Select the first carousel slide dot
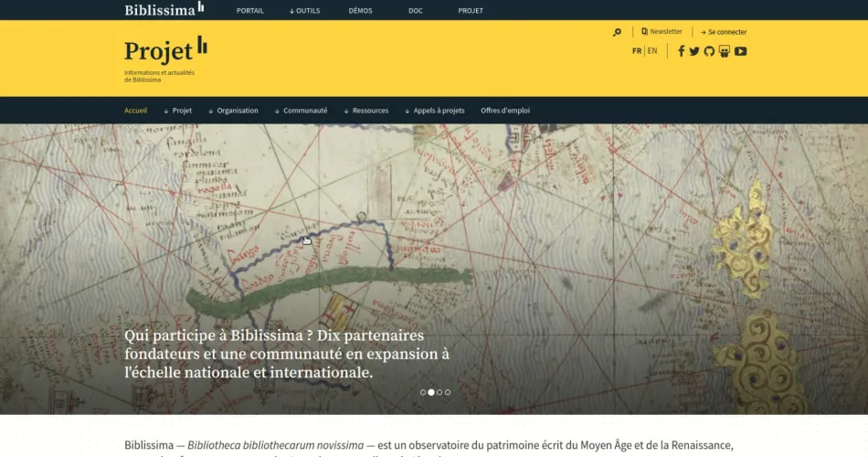 coord(423,392)
